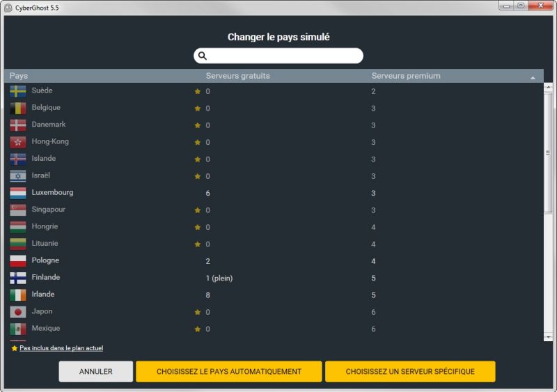Select the Hong-Kong flag icon

click(x=18, y=142)
